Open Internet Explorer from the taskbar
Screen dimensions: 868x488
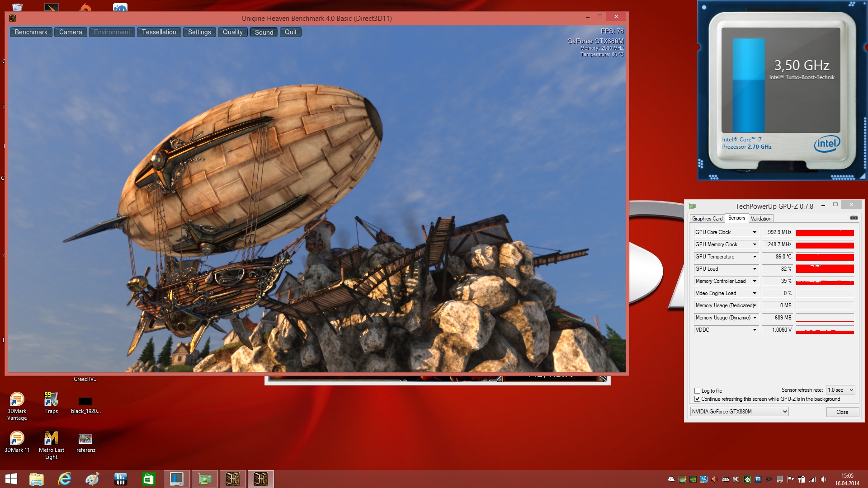click(x=65, y=479)
